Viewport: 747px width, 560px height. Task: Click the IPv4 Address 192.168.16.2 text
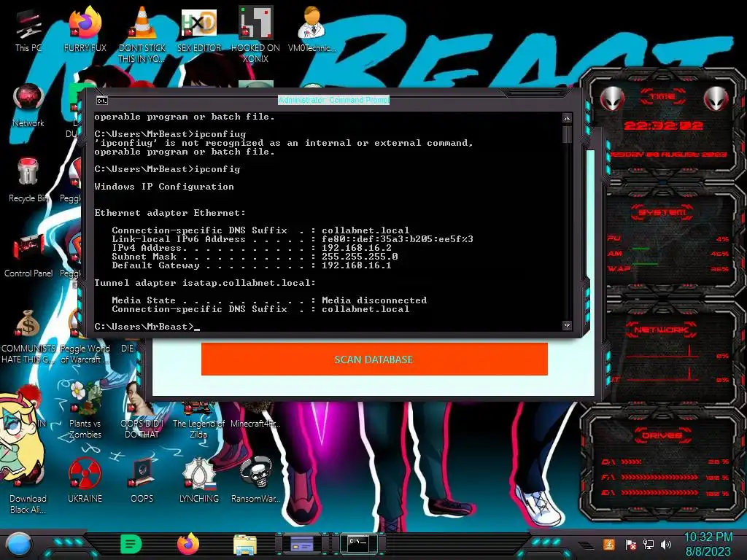click(356, 248)
